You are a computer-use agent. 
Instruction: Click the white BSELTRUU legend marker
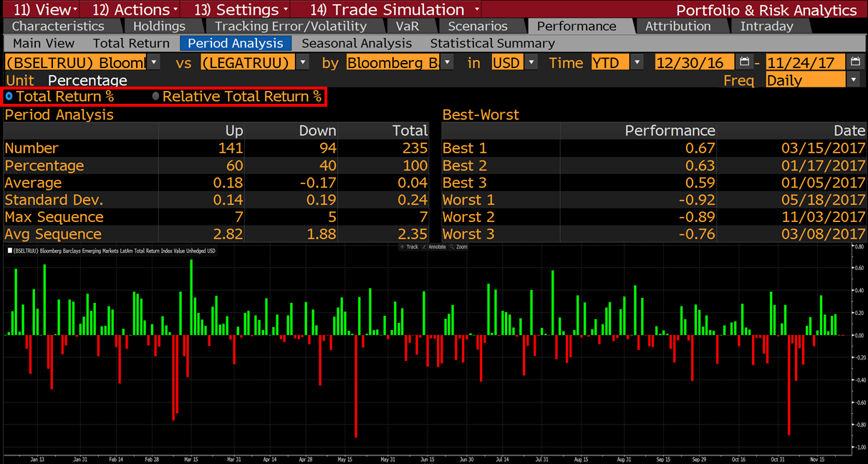click(x=9, y=251)
